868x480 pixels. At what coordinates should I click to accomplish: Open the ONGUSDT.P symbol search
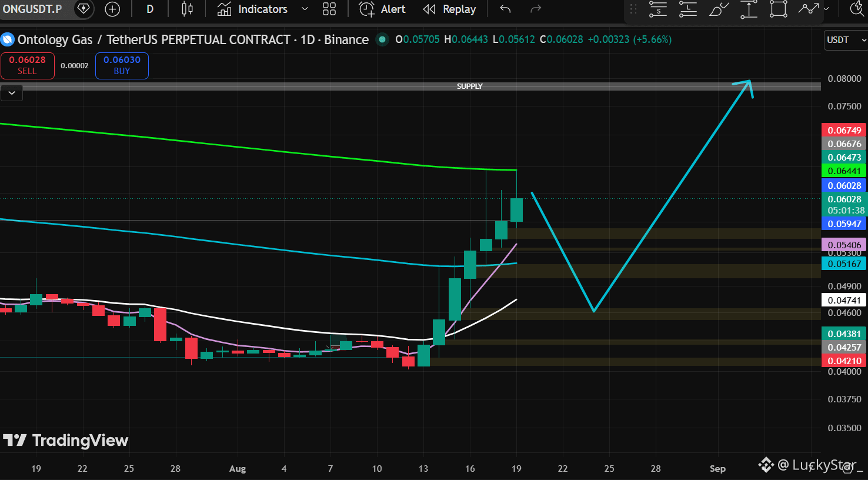tap(32, 9)
